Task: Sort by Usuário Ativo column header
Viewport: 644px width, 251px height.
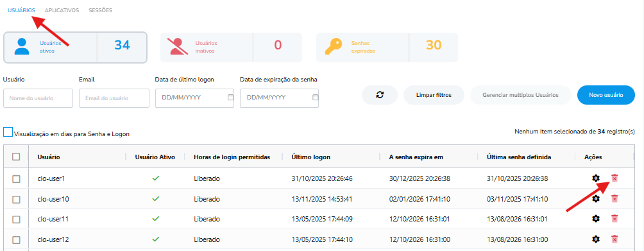Action: 155,157
